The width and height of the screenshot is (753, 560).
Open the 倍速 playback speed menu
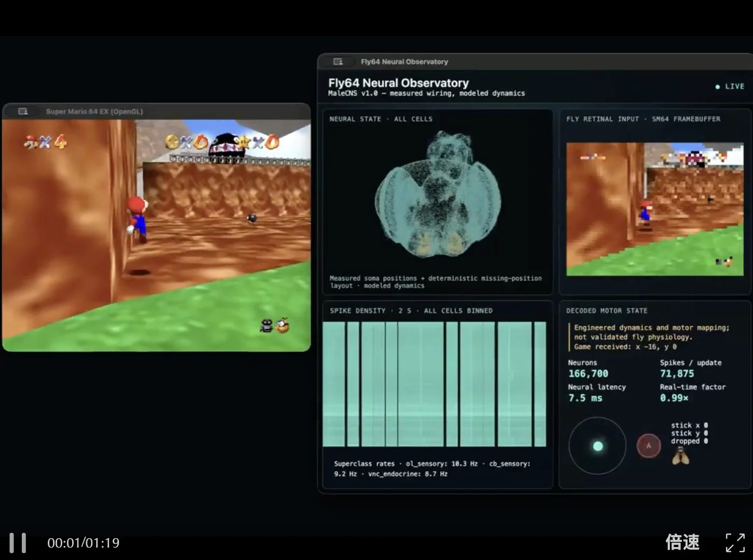[682, 542]
